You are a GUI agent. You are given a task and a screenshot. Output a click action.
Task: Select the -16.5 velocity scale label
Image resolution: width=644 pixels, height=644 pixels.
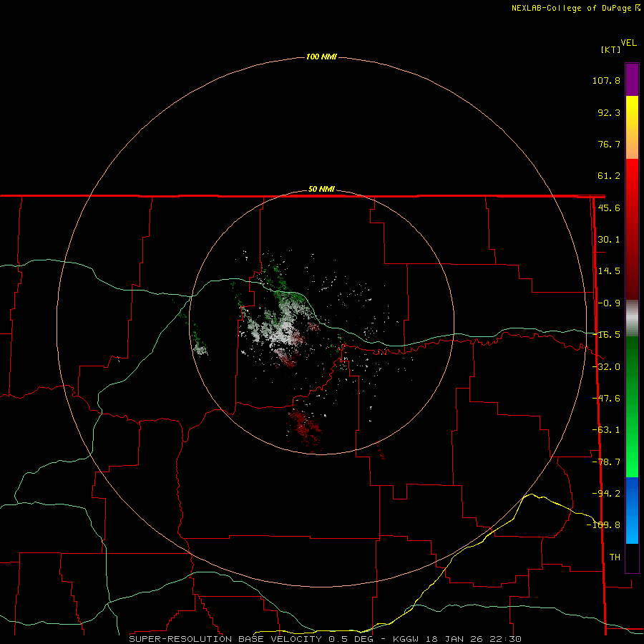coord(607,335)
